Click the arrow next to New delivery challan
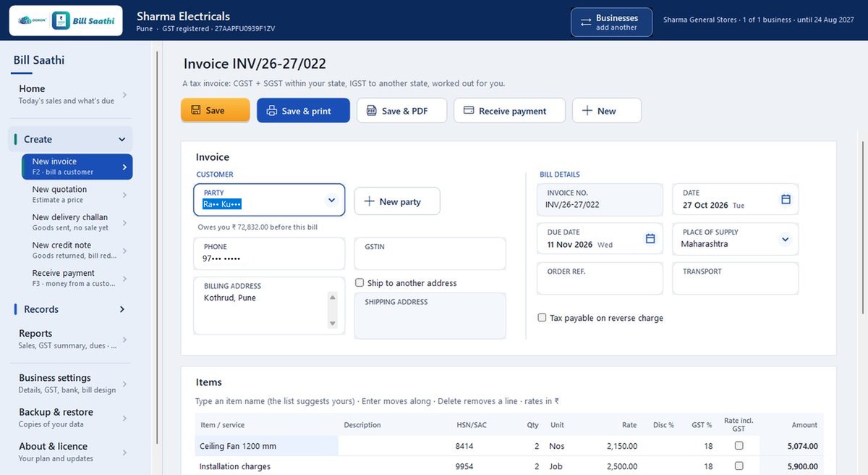Screen dimensions: 868x475 (x=124, y=222)
